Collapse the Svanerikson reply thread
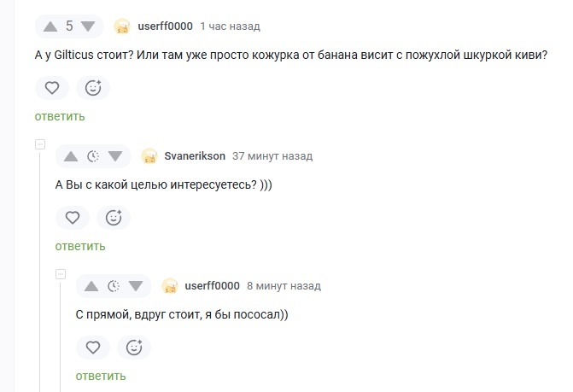This screenshot has height=392, width=573. coord(39,143)
